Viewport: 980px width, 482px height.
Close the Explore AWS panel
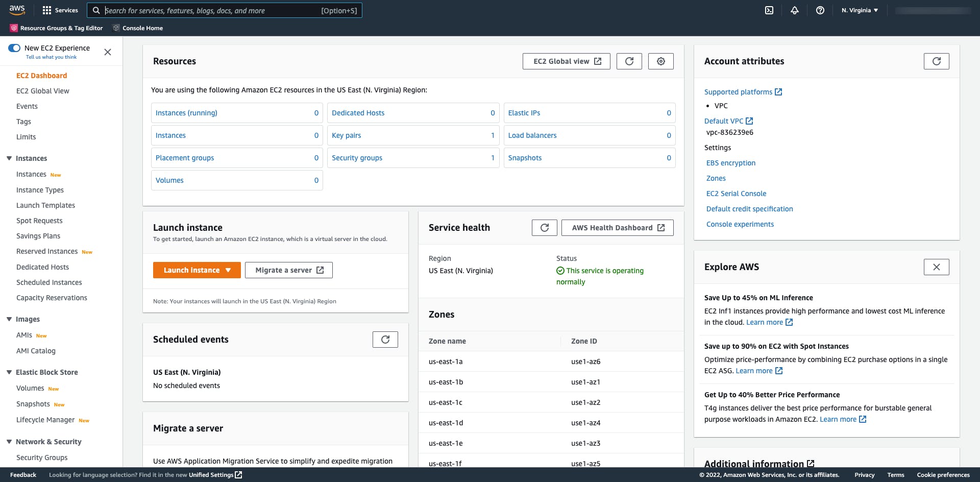click(x=937, y=267)
